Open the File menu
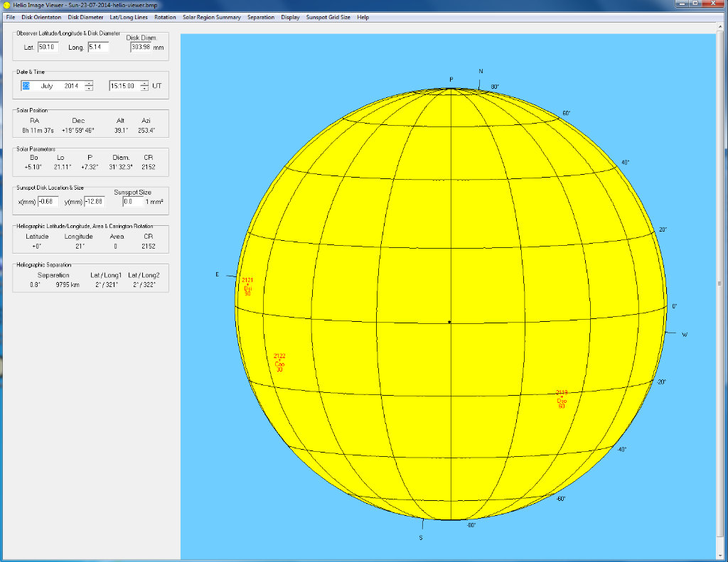 coord(10,17)
